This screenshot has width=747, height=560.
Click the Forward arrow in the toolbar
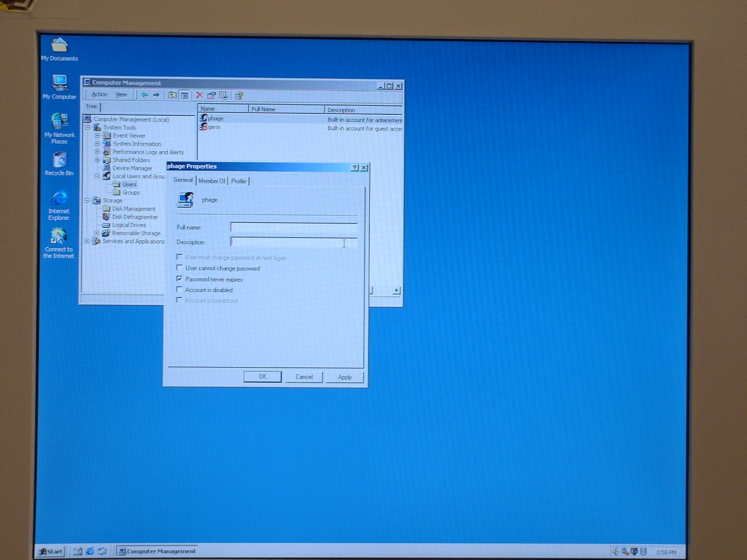[156, 95]
